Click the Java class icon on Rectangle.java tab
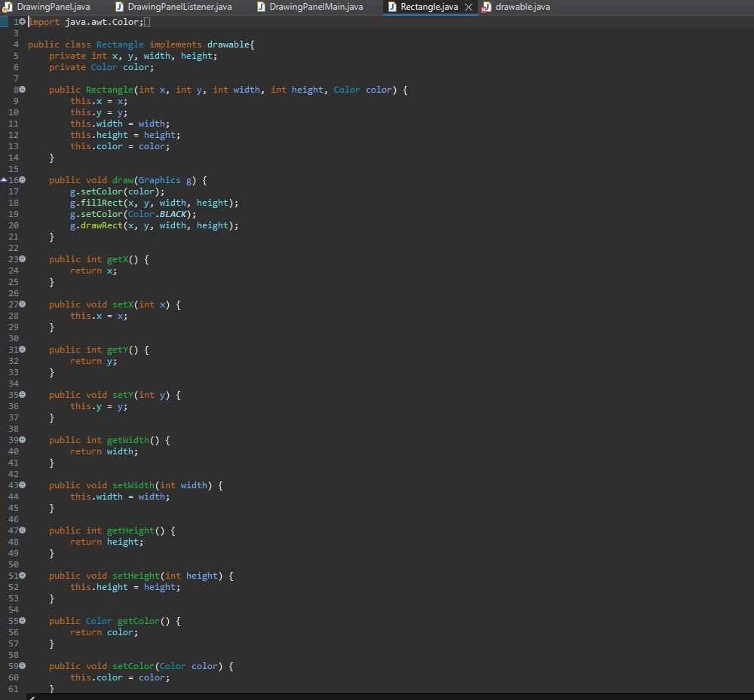The width and height of the screenshot is (754, 700). point(394,7)
